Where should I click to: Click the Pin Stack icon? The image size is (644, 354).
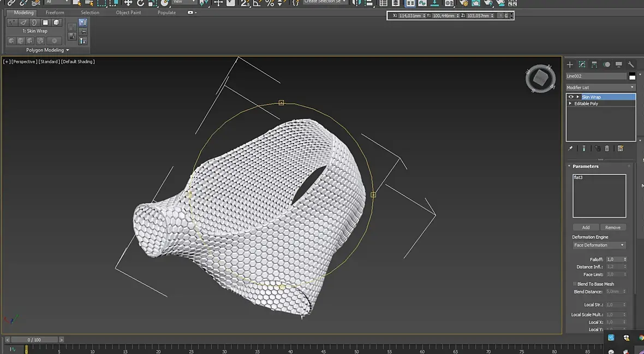pyautogui.click(x=570, y=148)
